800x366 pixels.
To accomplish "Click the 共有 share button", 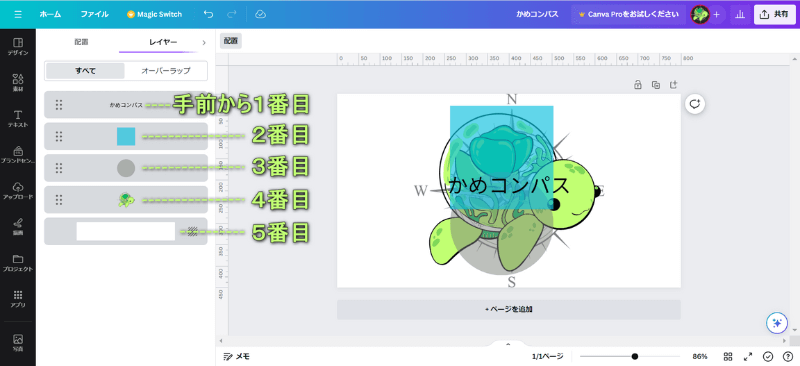I will click(774, 14).
